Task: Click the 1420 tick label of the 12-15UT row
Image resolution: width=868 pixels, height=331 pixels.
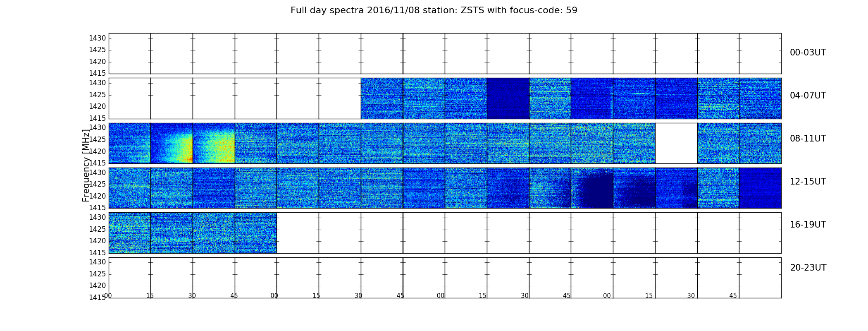Action: coord(98,196)
